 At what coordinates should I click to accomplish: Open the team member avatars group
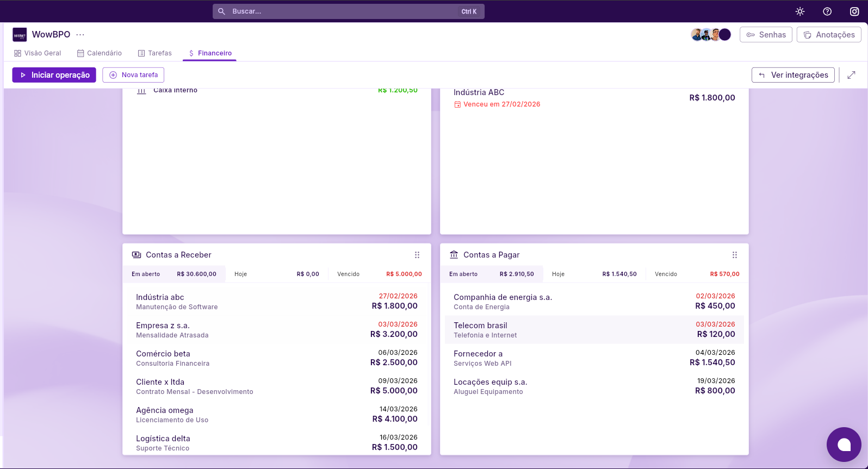[711, 35]
